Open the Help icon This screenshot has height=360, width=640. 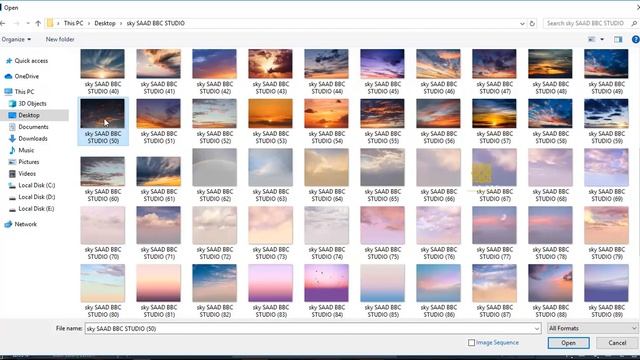(636, 39)
